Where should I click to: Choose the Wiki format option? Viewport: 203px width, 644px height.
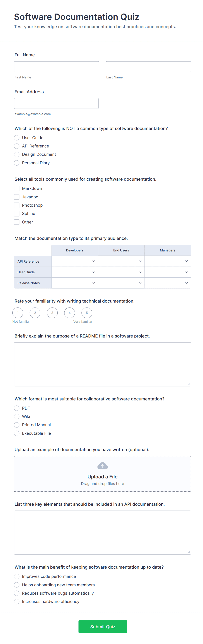17,417
